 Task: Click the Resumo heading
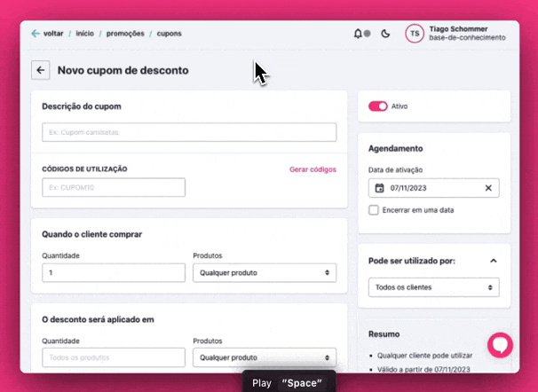point(384,334)
